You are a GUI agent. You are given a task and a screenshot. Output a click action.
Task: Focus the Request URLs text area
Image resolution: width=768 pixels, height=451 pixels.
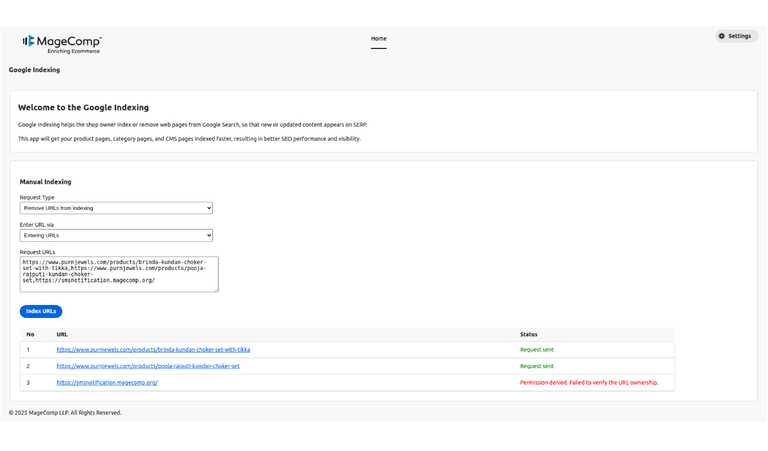(118, 274)
